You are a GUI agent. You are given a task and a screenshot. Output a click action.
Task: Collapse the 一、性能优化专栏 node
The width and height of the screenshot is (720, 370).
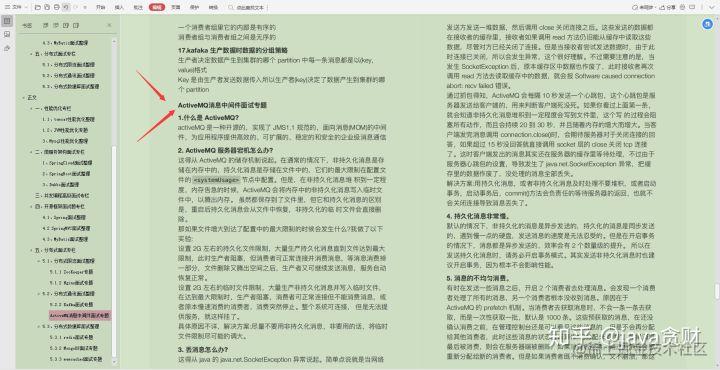pyautogui.click(x=32, y=108)
